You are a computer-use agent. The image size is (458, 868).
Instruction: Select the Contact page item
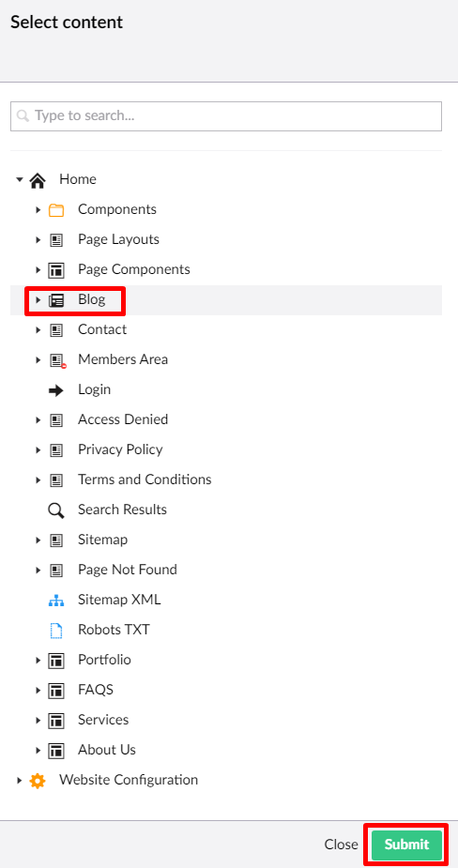pos(102,329)
